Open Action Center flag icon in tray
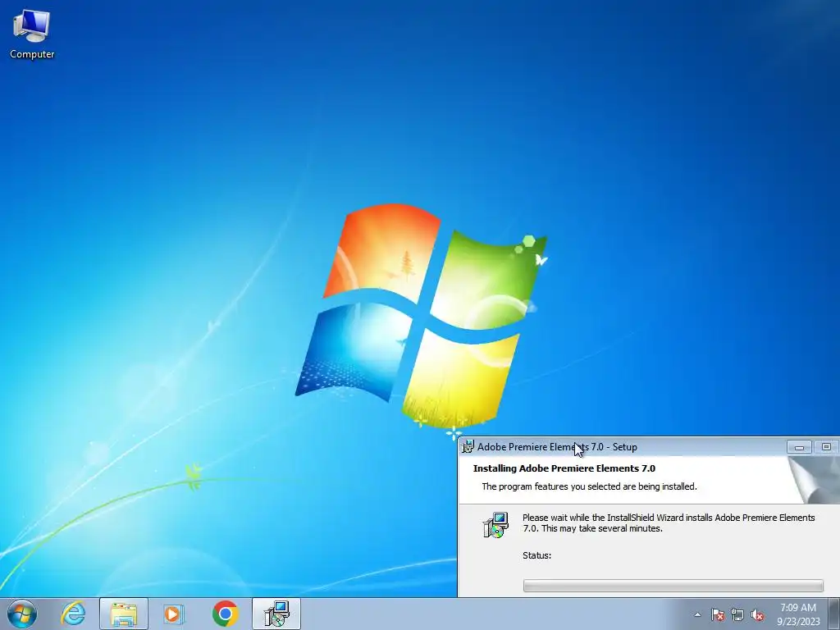 pos(718,614)
